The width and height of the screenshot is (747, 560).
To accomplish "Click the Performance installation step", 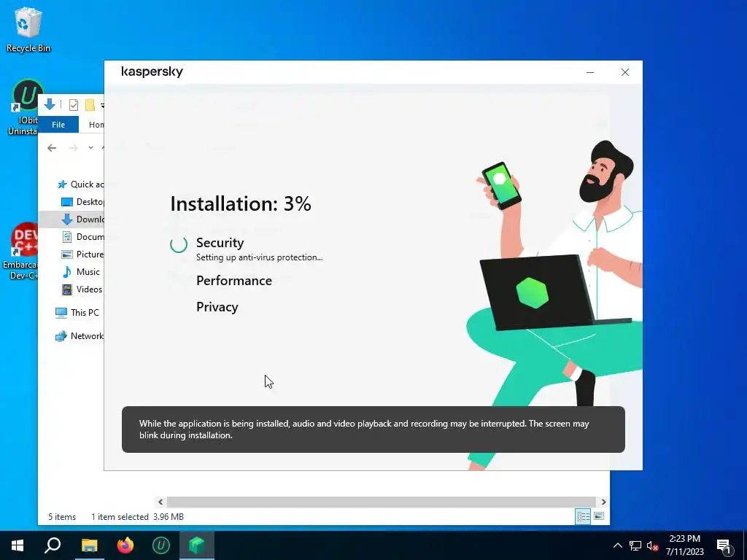I will point(234,281).
